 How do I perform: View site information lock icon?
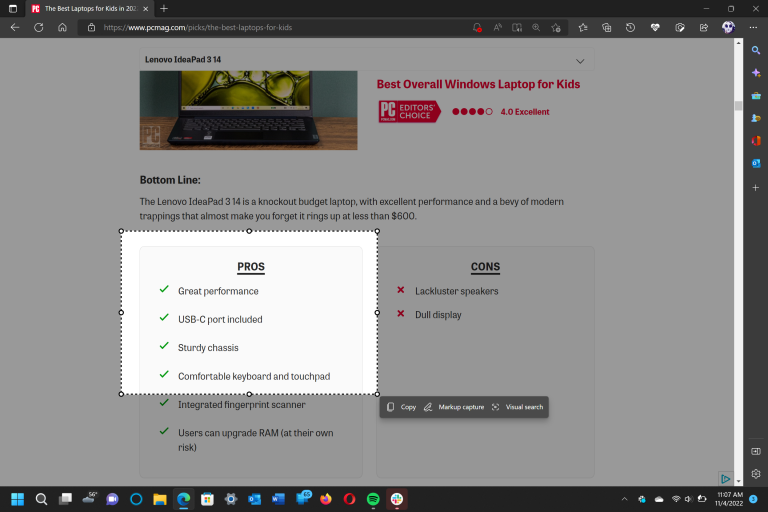[92, 27]
